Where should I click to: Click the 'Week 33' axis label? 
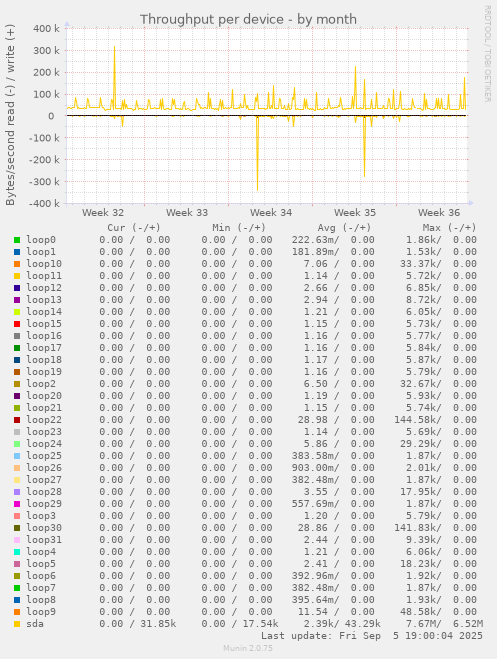point(187,213)
